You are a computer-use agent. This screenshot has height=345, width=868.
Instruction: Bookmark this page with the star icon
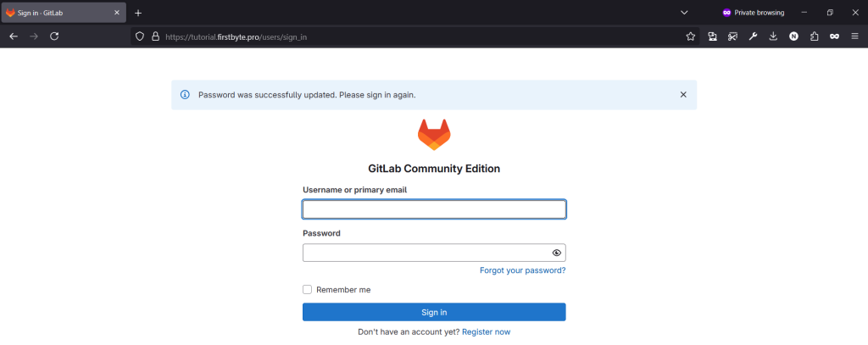pos(690,36)
